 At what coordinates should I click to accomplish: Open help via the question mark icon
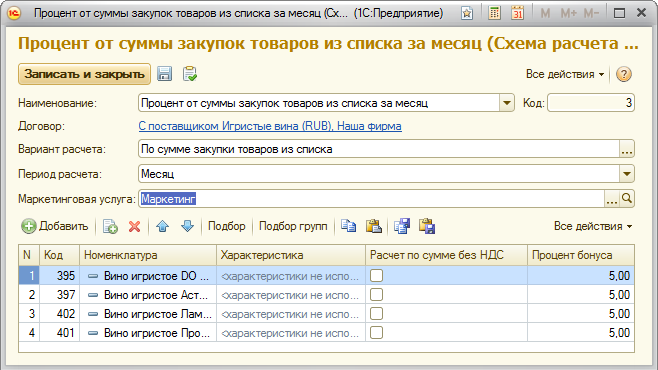point(624,74)
